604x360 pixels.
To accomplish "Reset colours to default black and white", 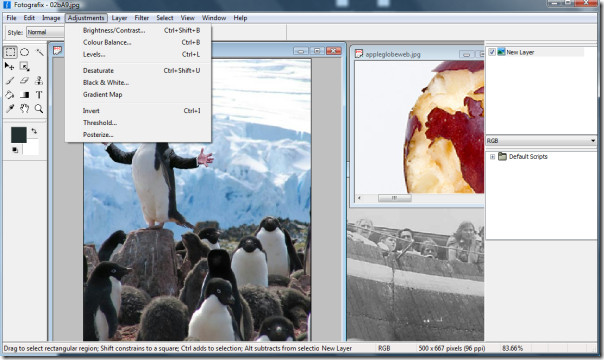I will pos(15,150).
